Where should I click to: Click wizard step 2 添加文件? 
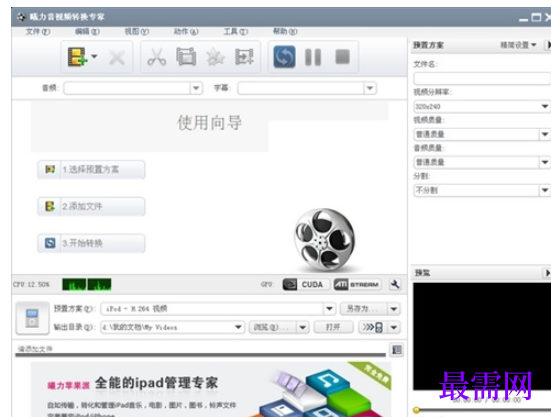[x=91, y=206]
